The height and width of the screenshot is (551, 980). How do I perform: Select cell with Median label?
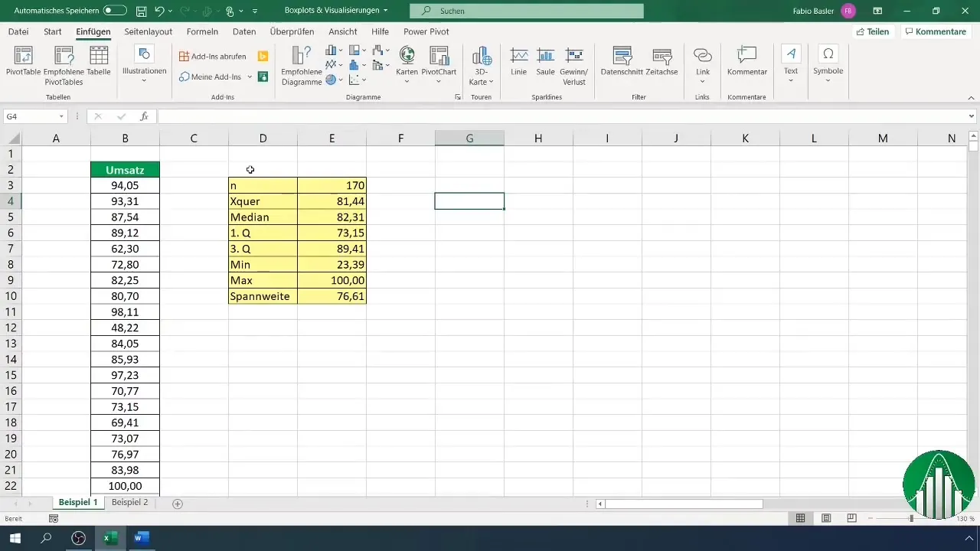coord(263,217)
